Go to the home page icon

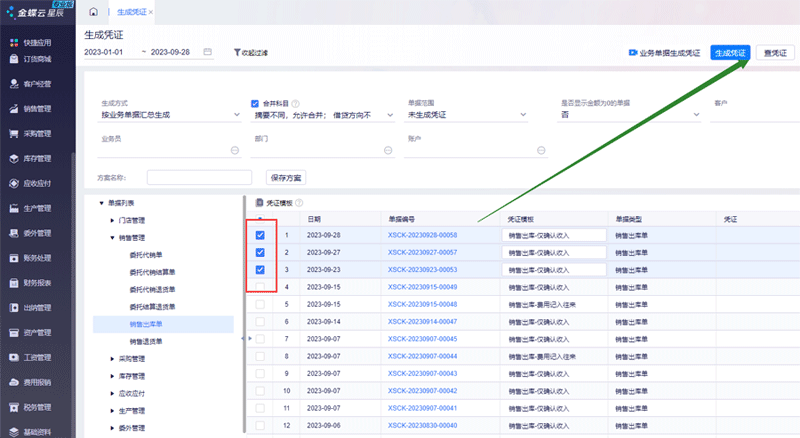(93, 12)
